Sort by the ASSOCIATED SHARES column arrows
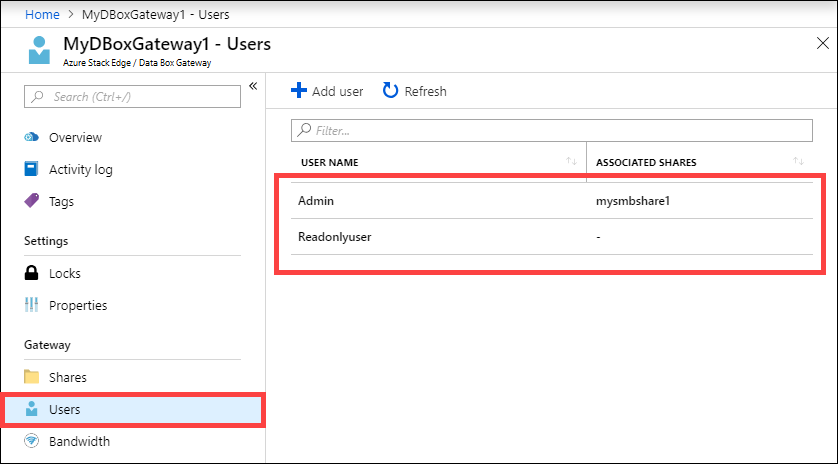Viewport: 838px width, 464px height. 798,161
